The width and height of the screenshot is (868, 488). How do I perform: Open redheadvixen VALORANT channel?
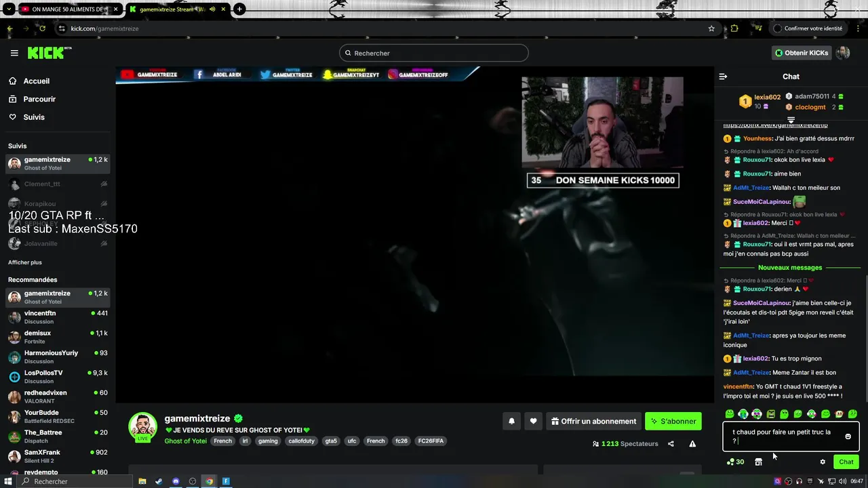pyautogui.click(x=58, y=396)
